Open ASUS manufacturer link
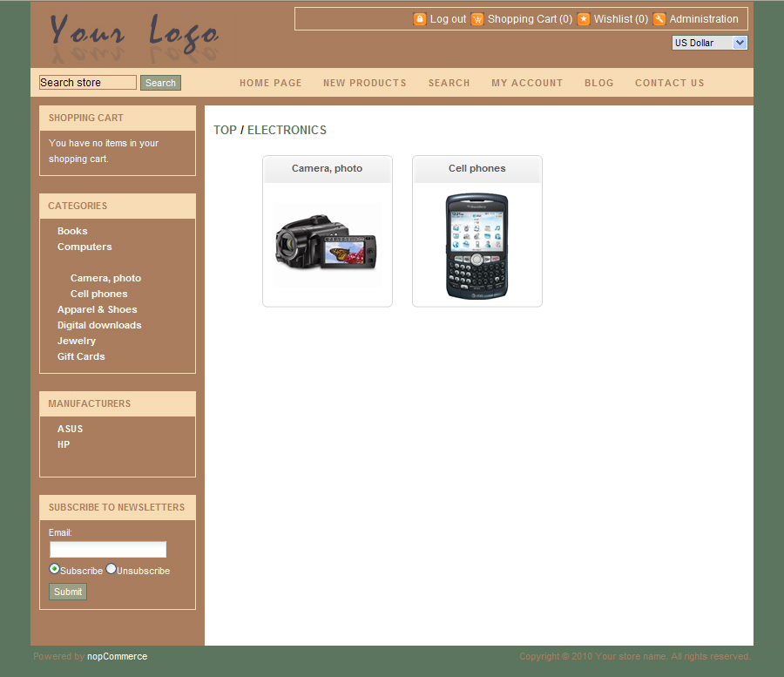 [70, 429]
